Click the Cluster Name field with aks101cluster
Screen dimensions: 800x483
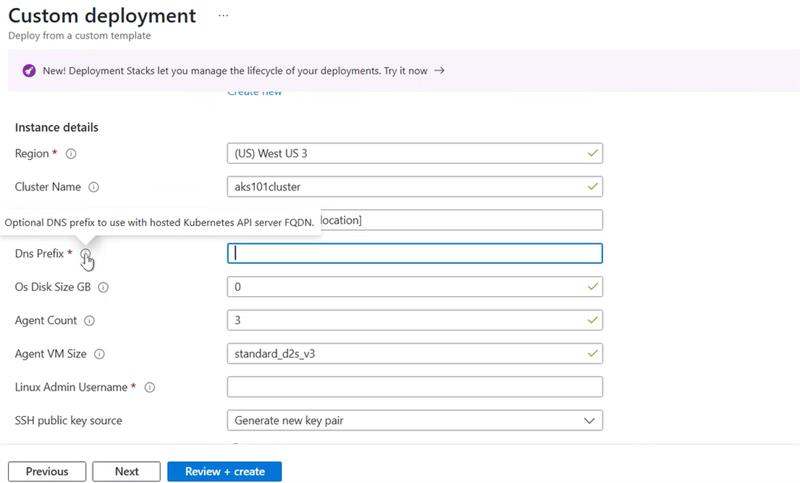tap(415, 187)
